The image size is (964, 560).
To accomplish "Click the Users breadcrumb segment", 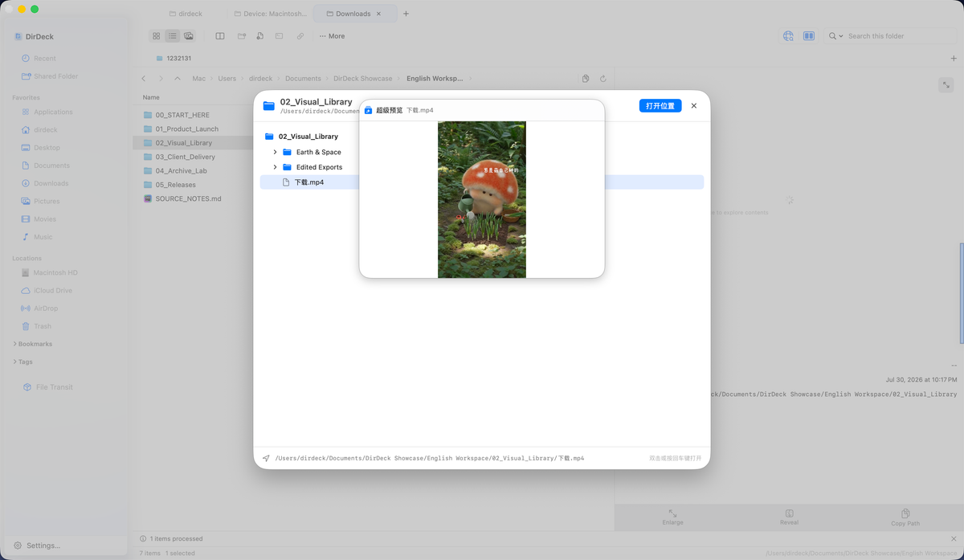I will coord(227,79).
